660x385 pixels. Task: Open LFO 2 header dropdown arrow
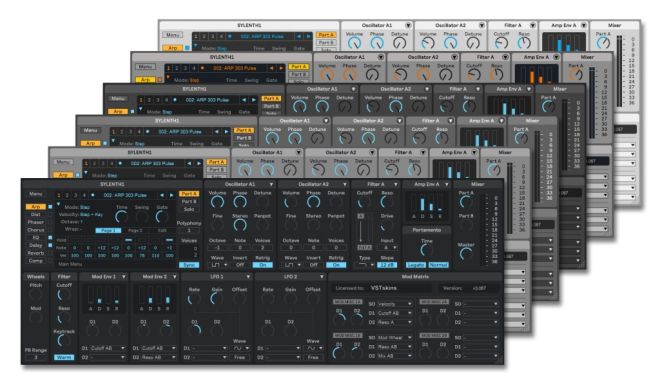click(x=322, y=277)
